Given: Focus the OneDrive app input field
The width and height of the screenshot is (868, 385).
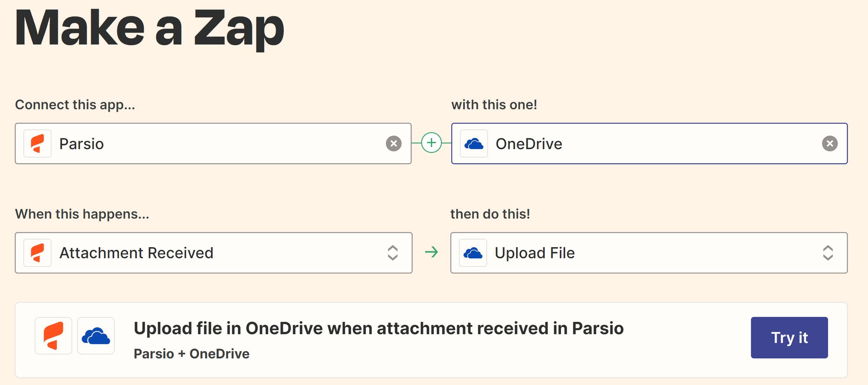Looking at the screenshot, I should [651, 144].
